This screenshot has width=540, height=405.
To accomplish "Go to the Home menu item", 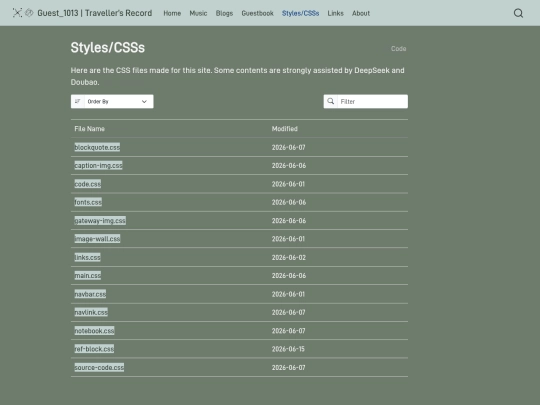I will [172, 13].
